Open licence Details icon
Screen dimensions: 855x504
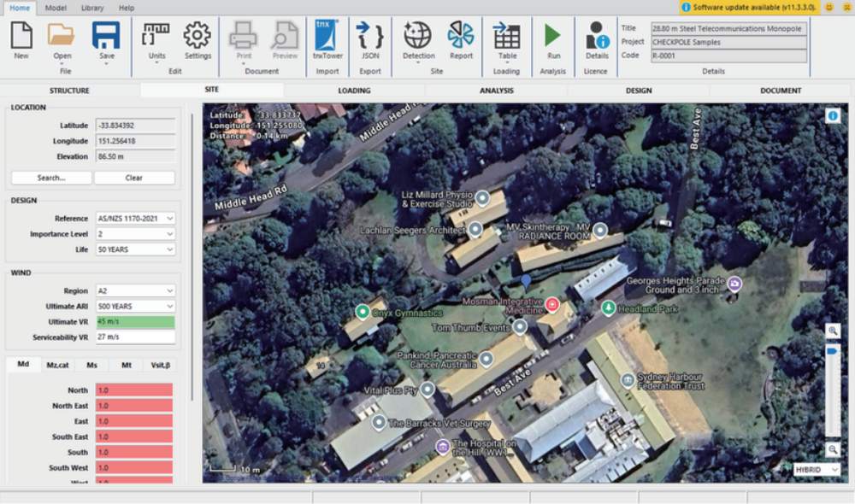coord(597,36)
